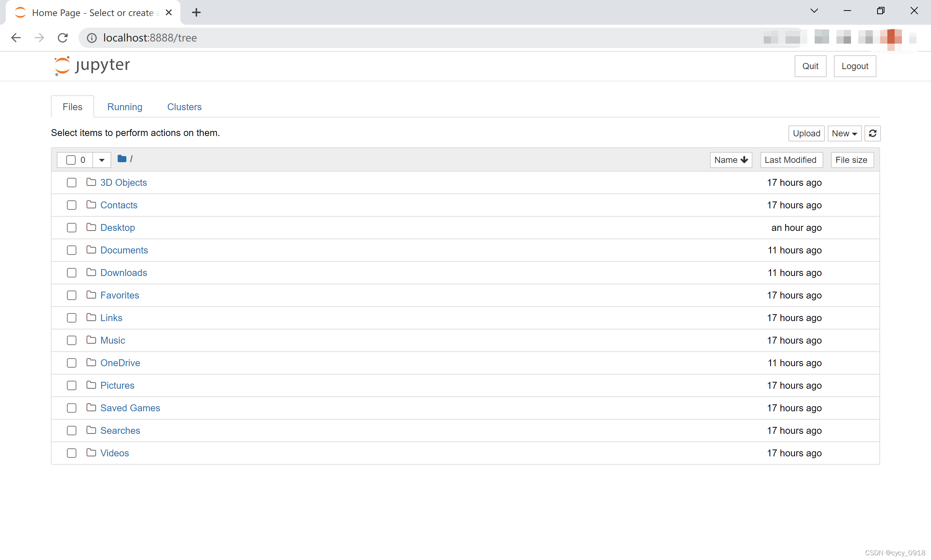
Task: Open the Saved Games folder link
Action: click(x=130, y=408)
